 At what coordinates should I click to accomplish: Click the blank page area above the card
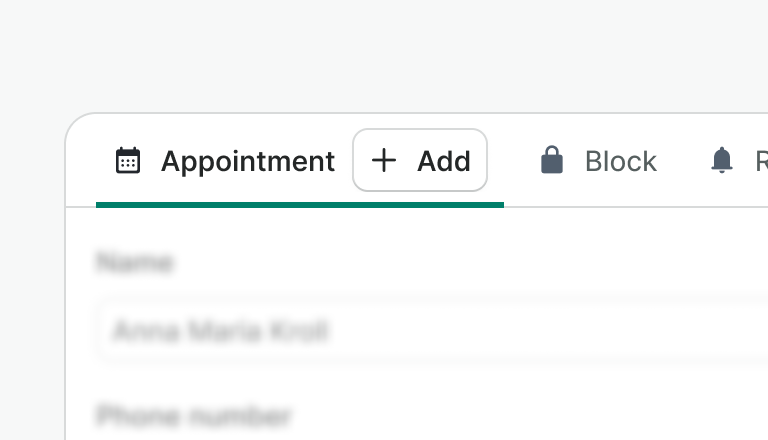pyautogui.click(x=400, y=55)
